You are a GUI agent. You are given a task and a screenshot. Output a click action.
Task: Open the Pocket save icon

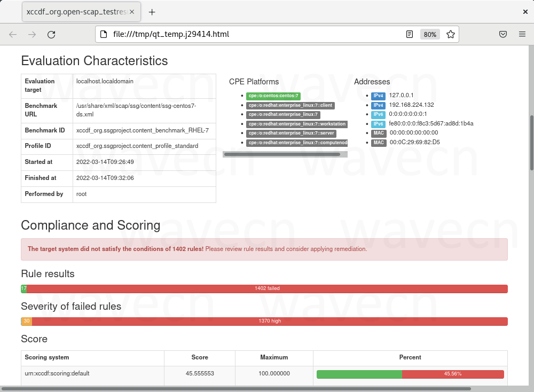(503, 34)
